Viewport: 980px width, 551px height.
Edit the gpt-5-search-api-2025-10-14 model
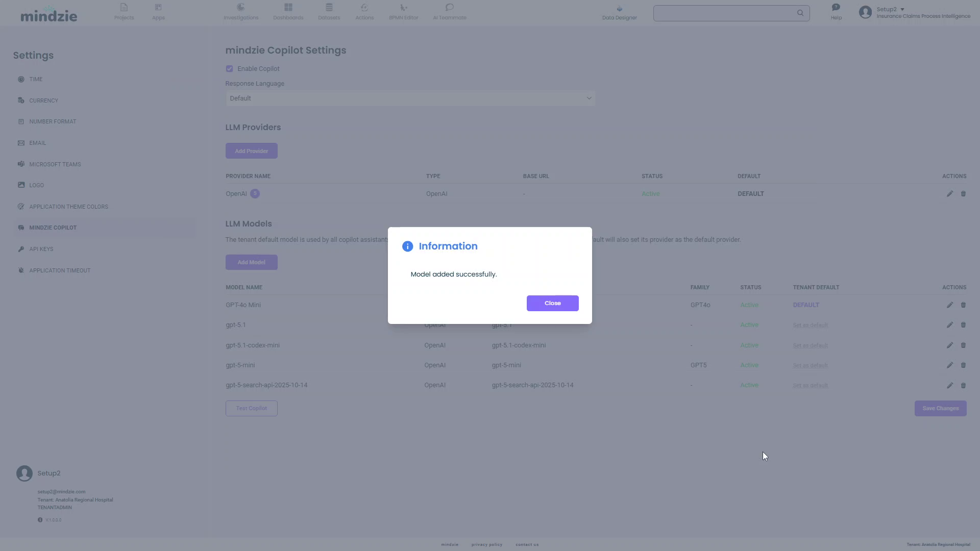pos(949,386)
